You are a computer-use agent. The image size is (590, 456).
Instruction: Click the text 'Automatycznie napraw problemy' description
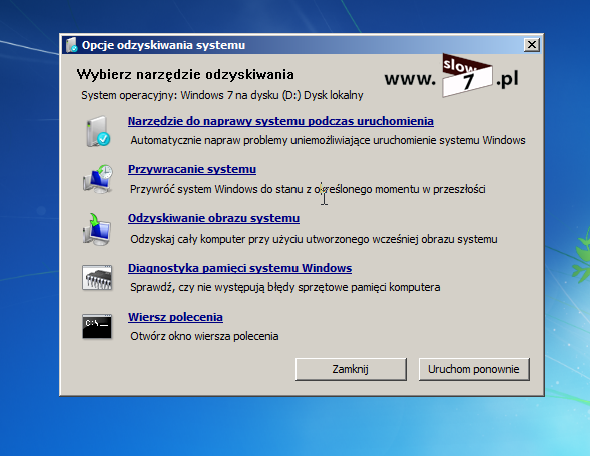(328, 140)
